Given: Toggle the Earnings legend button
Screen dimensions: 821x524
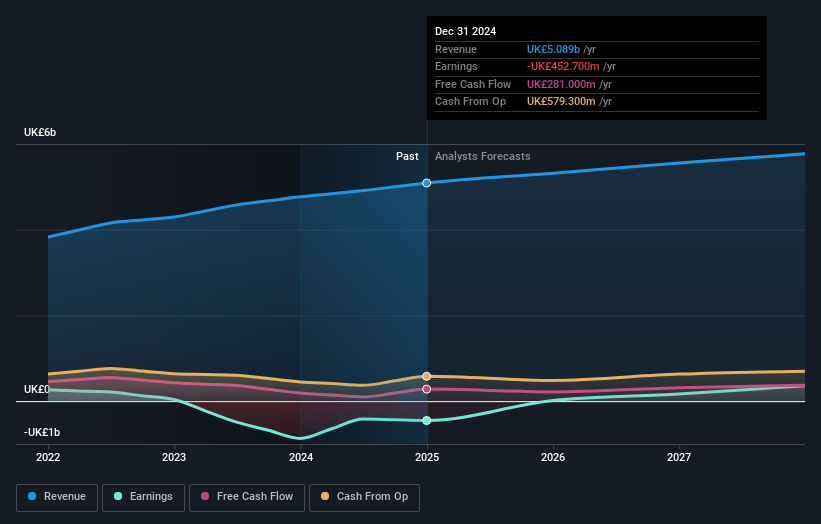Looking at the screenshot, I should [x=143, y=497].
